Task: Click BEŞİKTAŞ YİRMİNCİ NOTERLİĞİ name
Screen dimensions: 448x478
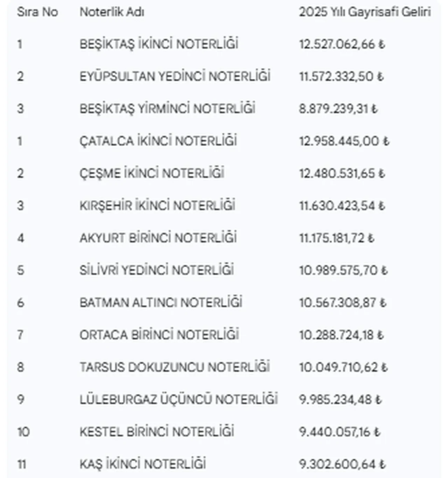Action: point(167,109)
